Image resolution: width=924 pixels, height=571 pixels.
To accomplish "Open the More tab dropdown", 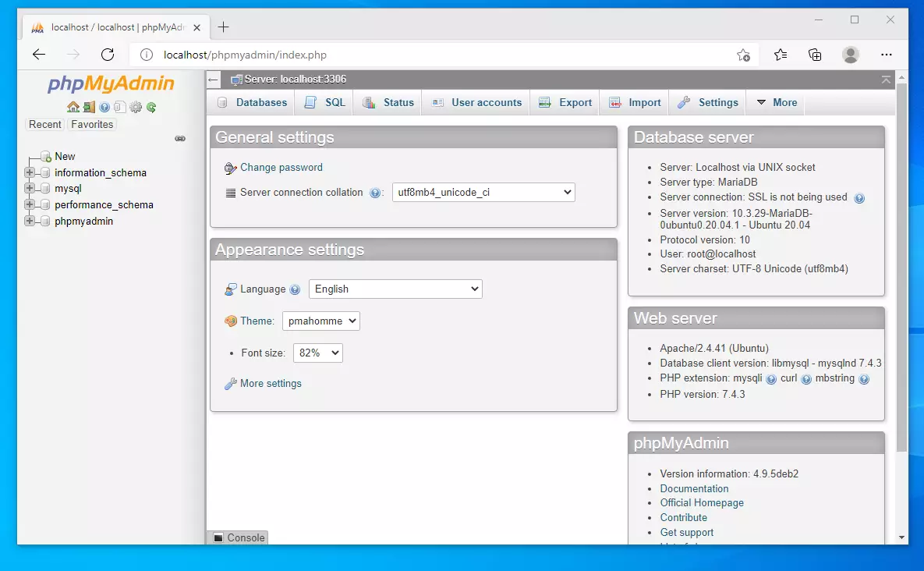I will click(776, 102).
